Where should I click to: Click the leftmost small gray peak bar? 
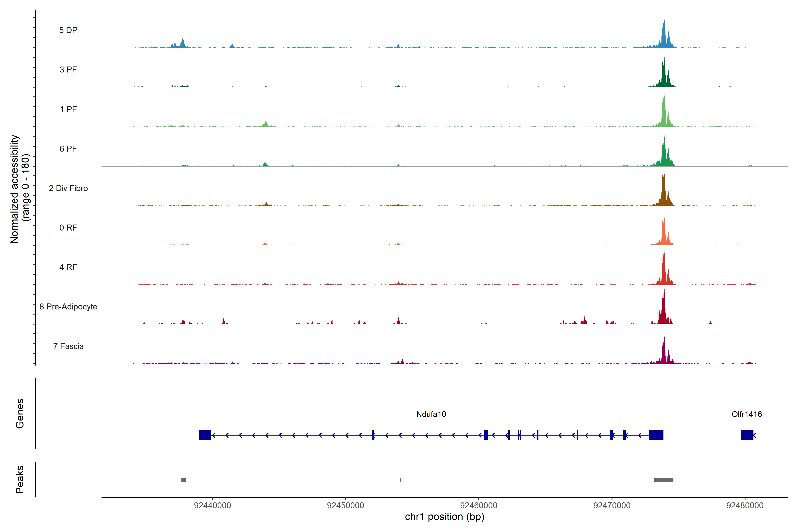pos(184,480)
